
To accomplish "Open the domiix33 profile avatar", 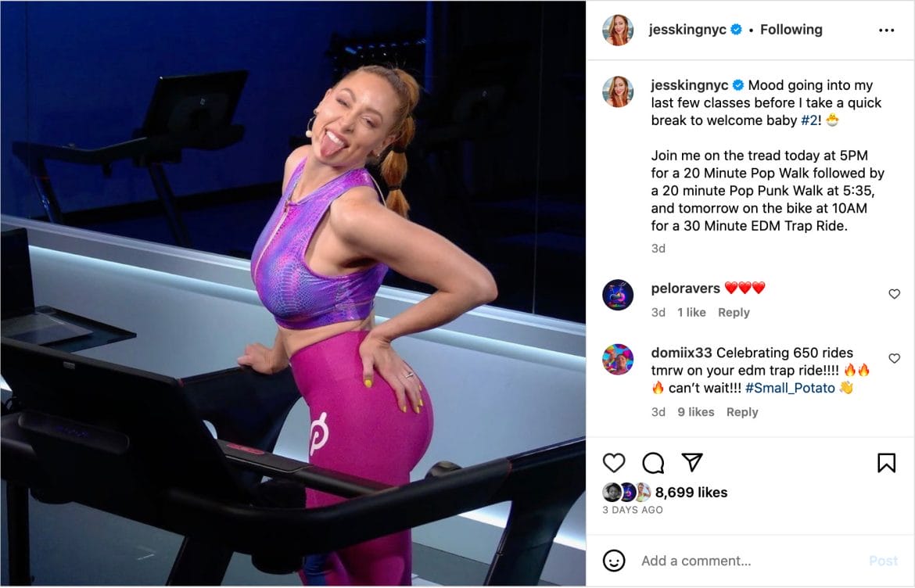I will pos(618,359).
